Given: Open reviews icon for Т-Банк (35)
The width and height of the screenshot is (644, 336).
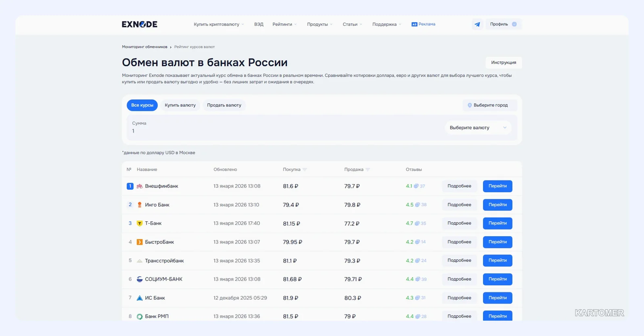Looking at the screenshot, I should (417, 223).
